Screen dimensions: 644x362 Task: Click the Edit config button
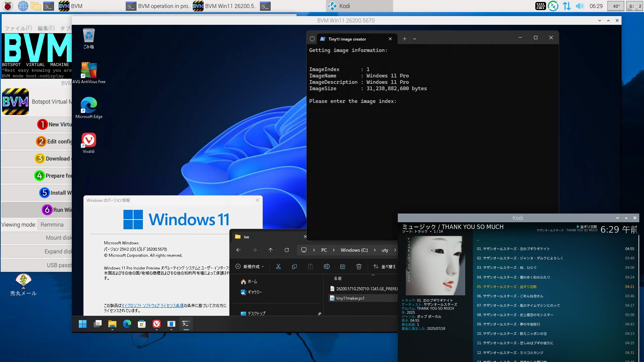point(37,141)
